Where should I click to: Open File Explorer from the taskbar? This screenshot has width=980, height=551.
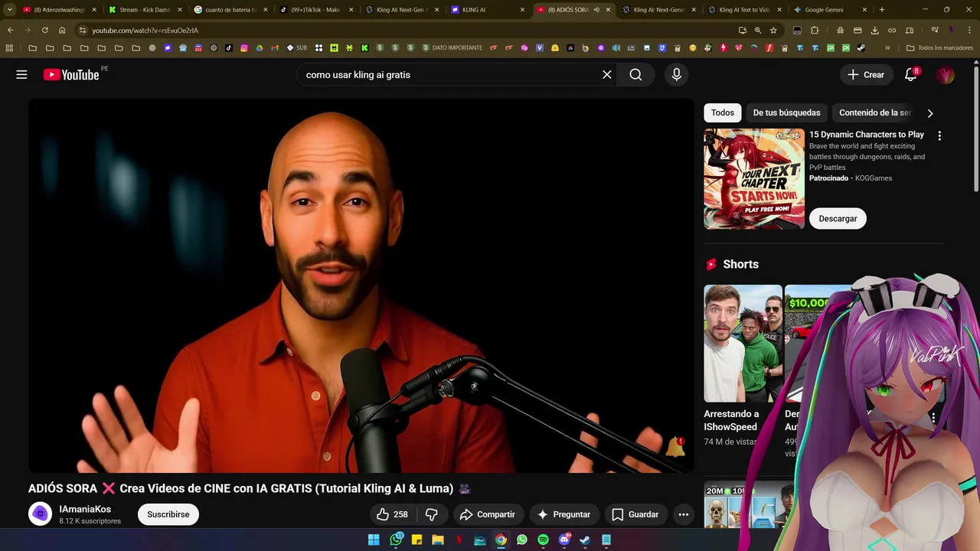(437, 540)
